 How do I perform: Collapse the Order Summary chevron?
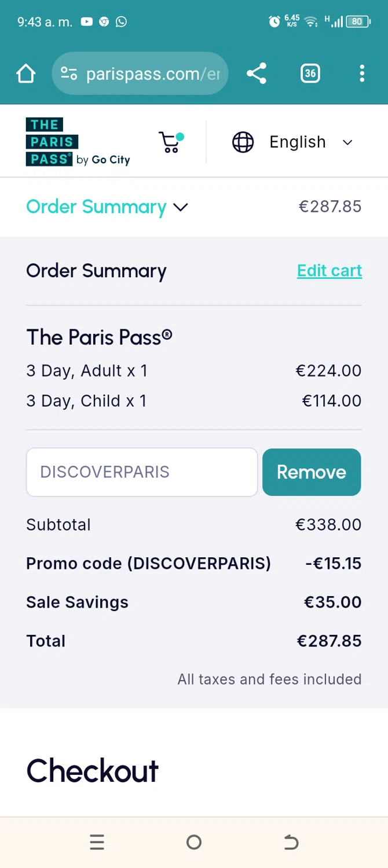click(x=181, y=207)
